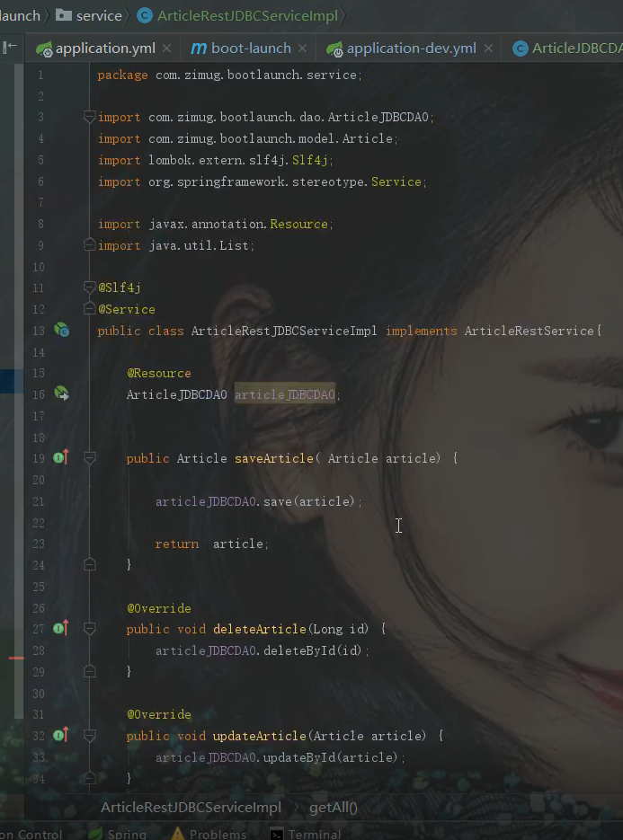Click the fold end marker on line 29
Image resolution: width=623 pixels, height=840 pixels.
(x=90, y=671)
